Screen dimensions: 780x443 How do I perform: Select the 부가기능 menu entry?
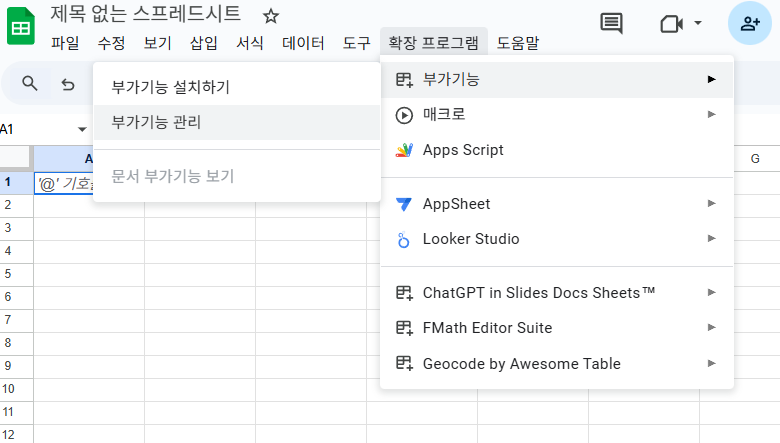tap(557, 80)
